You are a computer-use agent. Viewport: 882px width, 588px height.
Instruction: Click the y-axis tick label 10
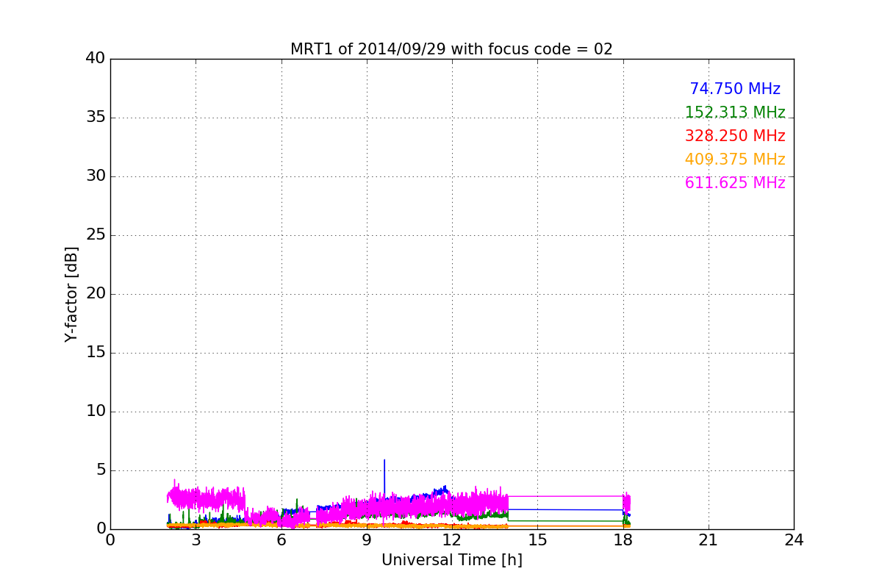96,412
